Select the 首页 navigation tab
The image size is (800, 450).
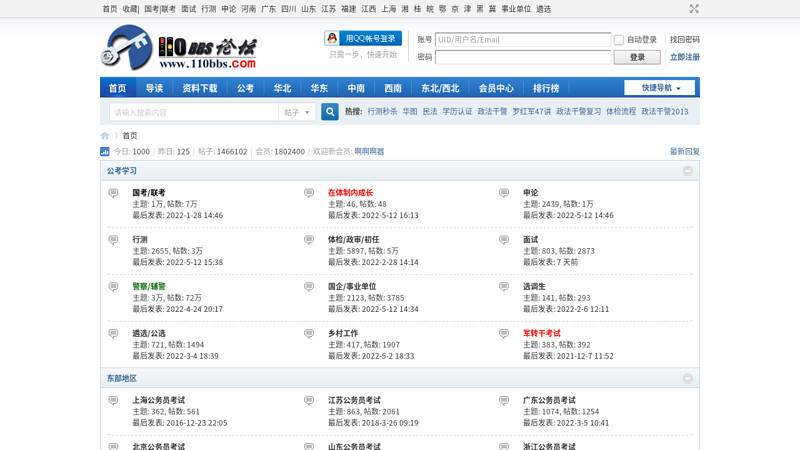[x=117, y=88]
